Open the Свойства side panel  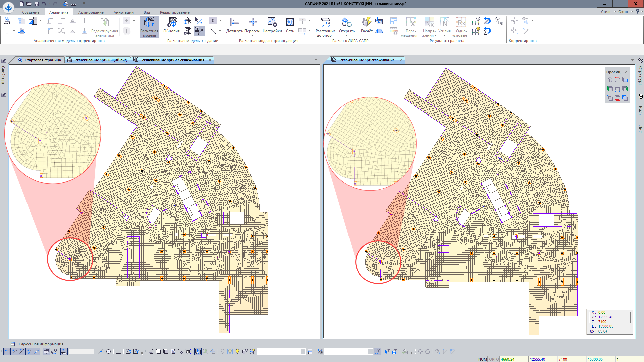tap(3, 74)
